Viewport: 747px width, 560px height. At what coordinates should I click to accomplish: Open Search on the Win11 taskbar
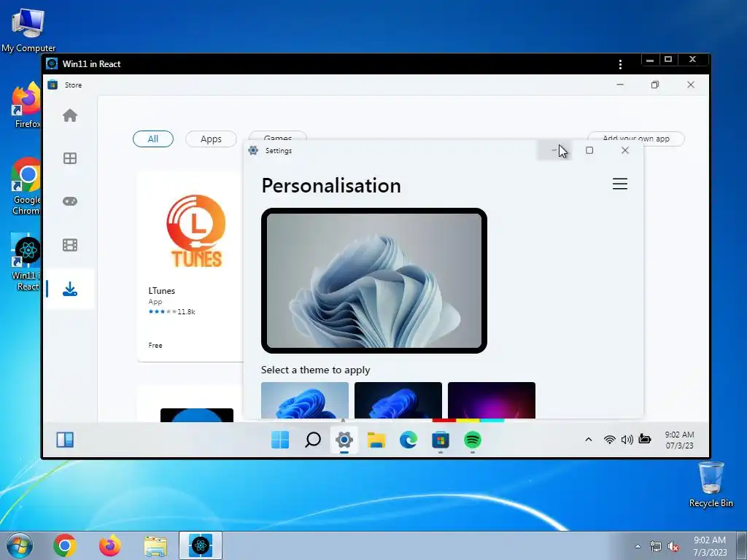[x=312, y=440]
